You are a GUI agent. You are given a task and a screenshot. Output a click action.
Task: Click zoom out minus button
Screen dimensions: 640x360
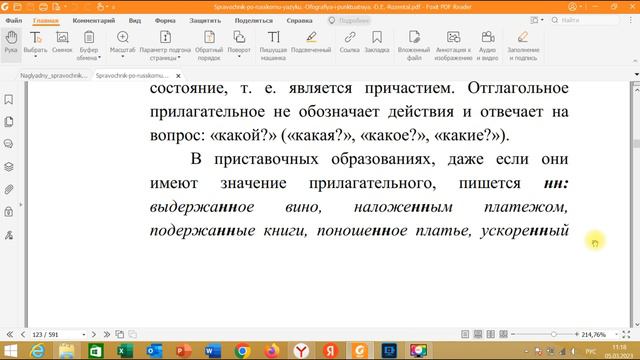click(x=513, y=334)
